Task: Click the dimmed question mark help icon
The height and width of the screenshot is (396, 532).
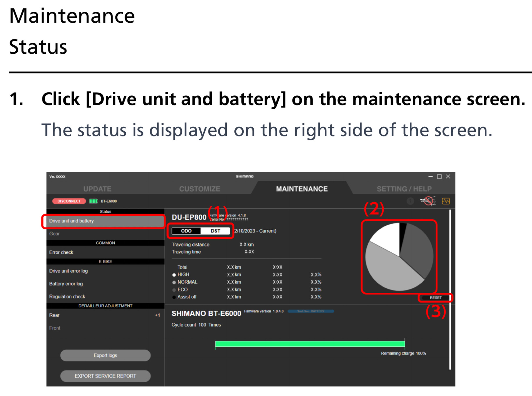Action: point(410,201)
